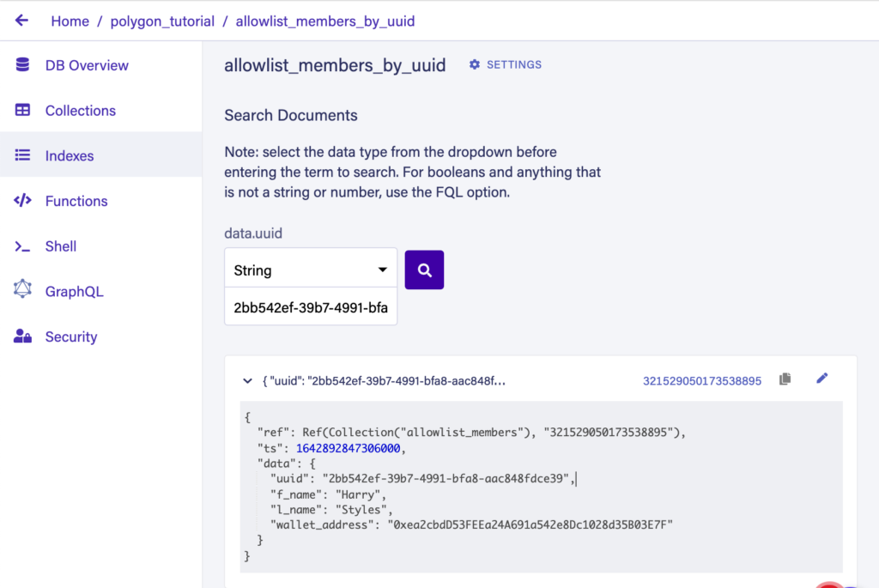Viewport: 879px width, 588px height.
Task: Go to Home breadcrumb
Action: (x=70, y=21)
